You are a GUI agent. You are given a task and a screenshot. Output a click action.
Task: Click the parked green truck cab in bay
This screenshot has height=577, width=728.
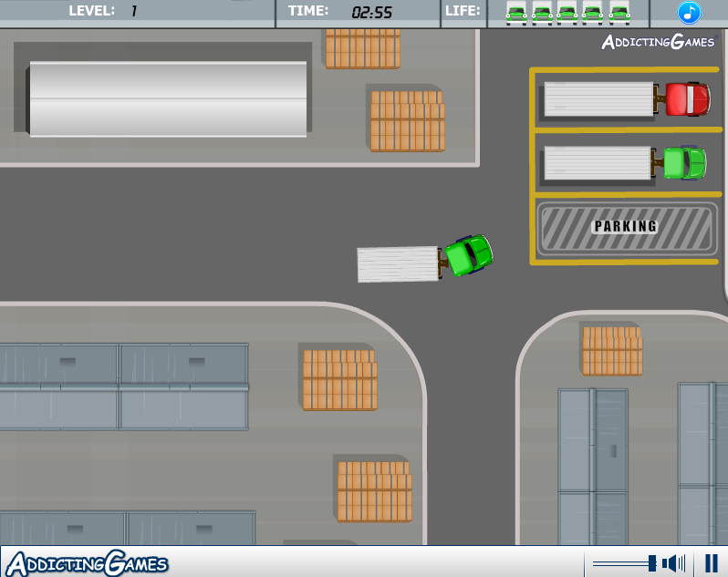click(x=684, y=163)
